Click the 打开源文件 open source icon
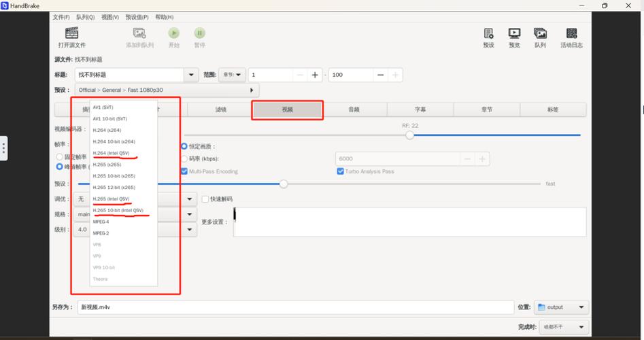644x340 pixels. 72,33
